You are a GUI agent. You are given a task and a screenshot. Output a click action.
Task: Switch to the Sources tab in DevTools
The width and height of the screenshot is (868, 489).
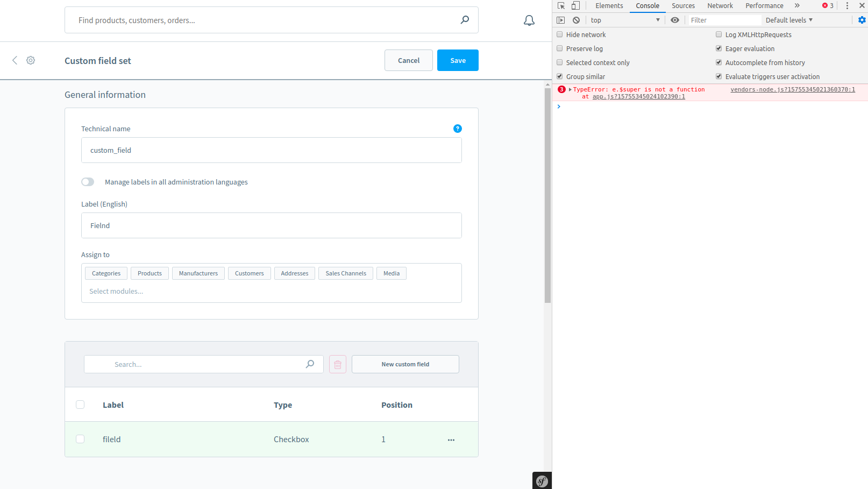683,5
